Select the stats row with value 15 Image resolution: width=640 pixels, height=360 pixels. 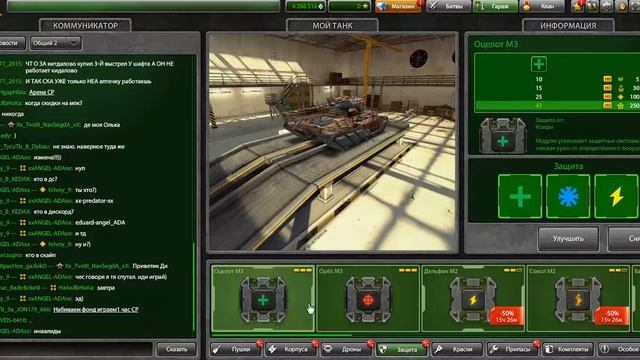(557, 88)
